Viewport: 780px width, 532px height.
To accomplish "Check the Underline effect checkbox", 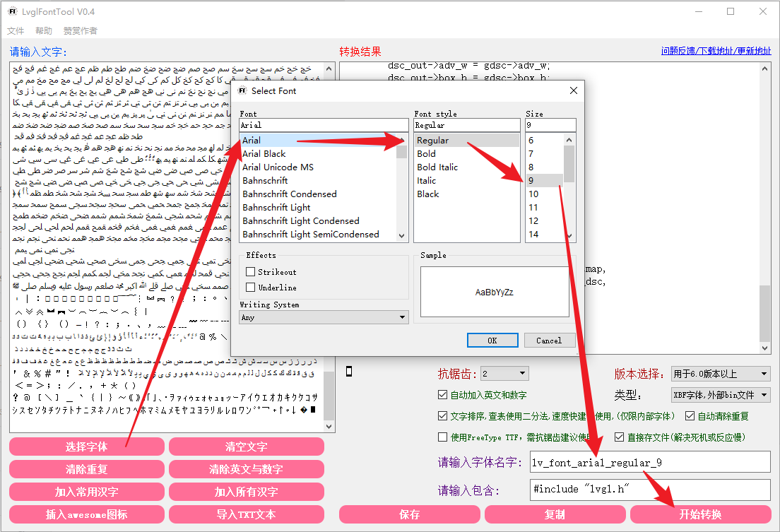I will point(251,287).
